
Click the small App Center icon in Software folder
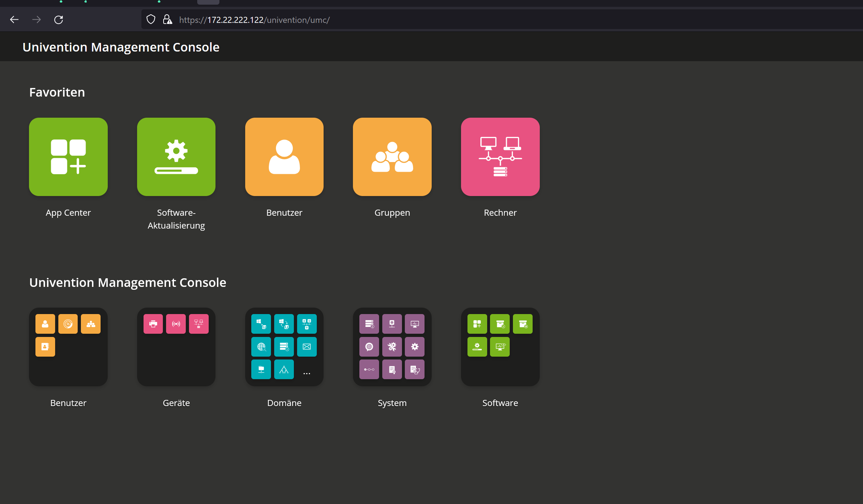[477, 324]
